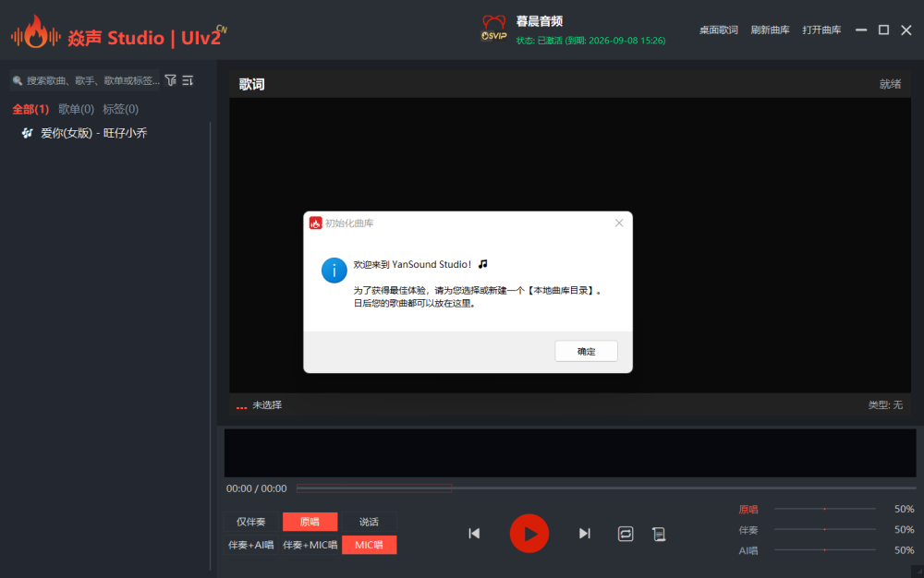Select the 仅伴奏 mode
This screenshot has height=578, width=924.
click(x=251, y=522)
